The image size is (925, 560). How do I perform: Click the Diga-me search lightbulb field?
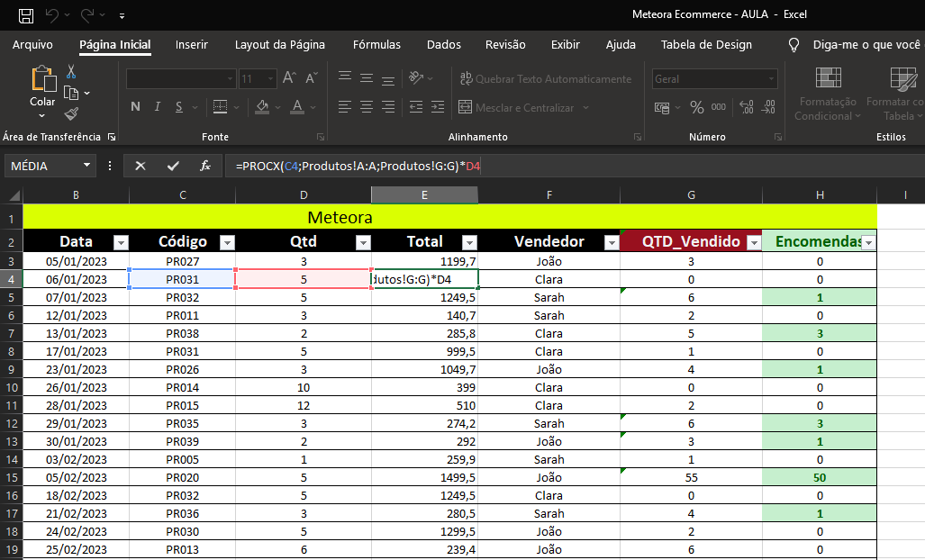pyautogui.click(x=855, y=45)
